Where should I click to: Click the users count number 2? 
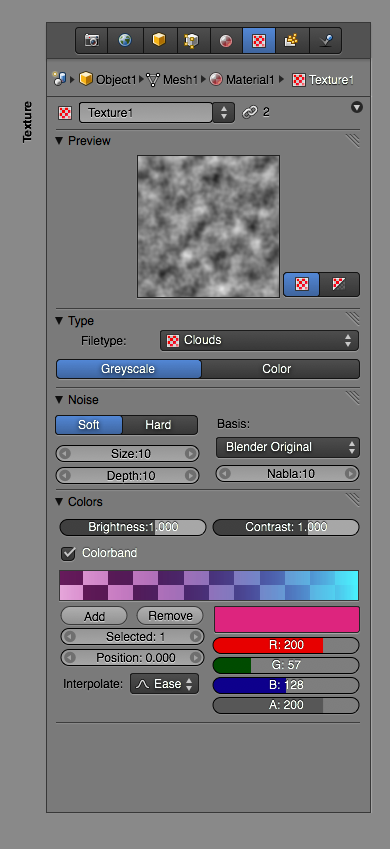coord(266,113)
